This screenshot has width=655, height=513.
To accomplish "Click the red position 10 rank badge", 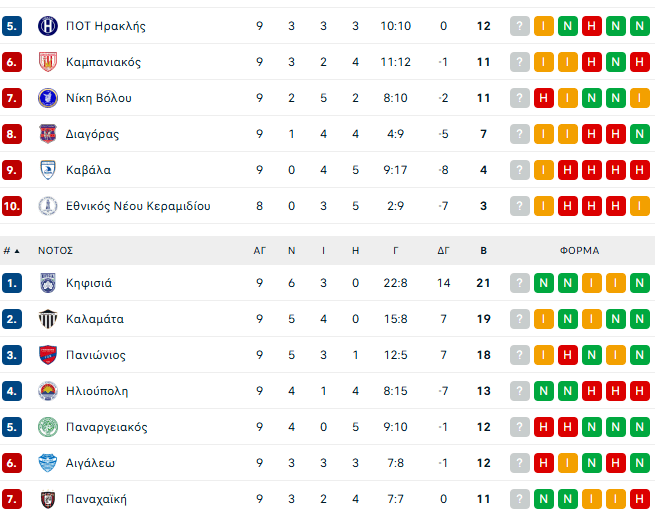I will (x=12, y=206).
